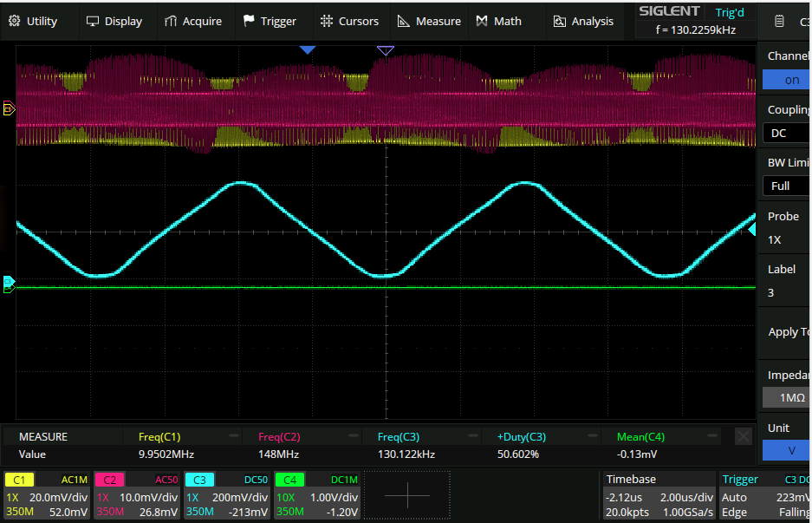
Task: Open the Measure menu
Action: (429, 21)
